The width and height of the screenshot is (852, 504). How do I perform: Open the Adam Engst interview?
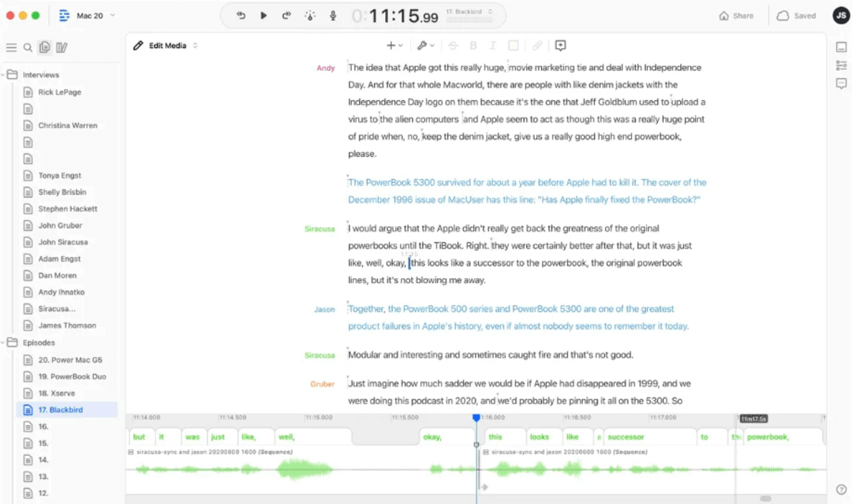[59, 259]
